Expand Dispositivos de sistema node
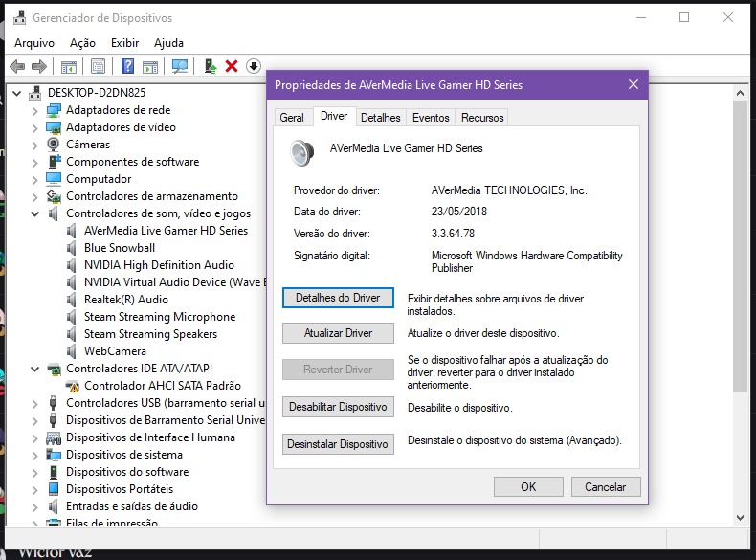This screenshot has height=560, width=756. tap(34, 456)
